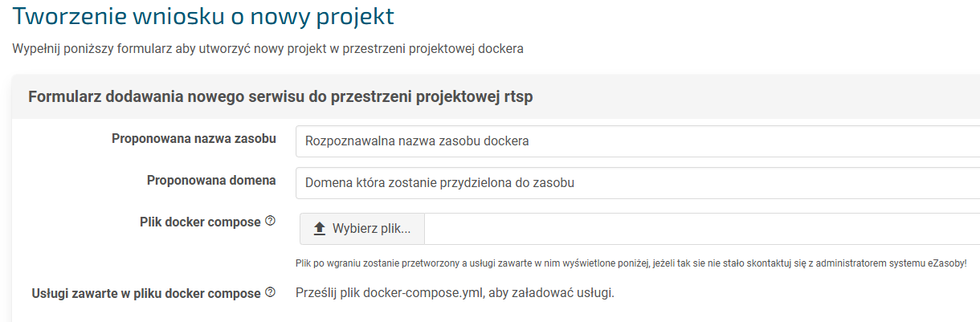Click the Plik po wgraniu zostanie przetworzony hint
The image size is (980, 322).
click(x=631, y=263)
